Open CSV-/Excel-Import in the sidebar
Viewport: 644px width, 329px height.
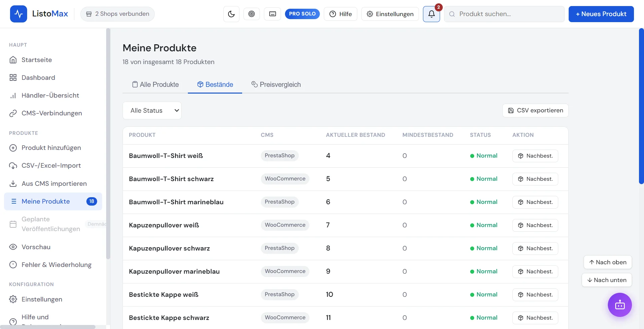(x=53, y=166)
